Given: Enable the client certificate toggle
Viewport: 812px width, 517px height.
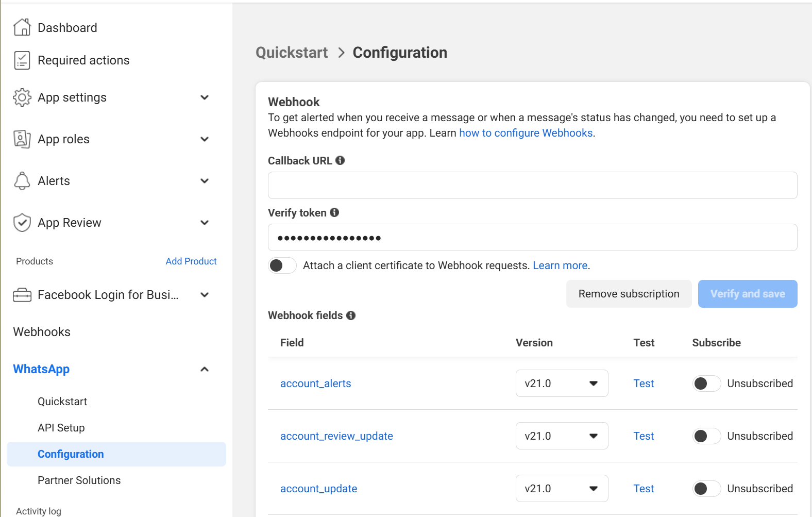Looking at the screenshot, I should [282, 265].
